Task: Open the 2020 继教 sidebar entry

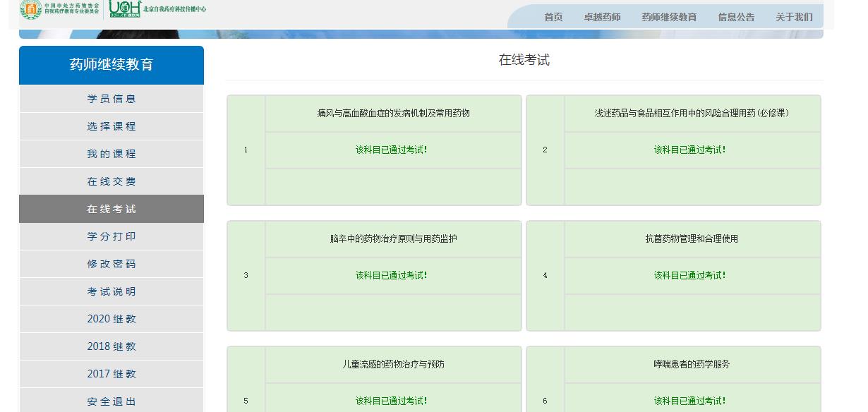Action: [111, 319]
